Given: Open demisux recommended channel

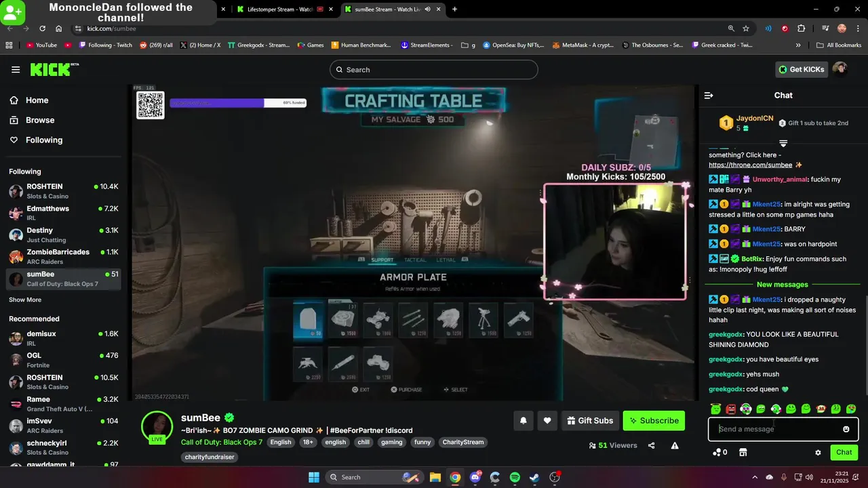Looking at the screenshot, I should coord(64,338).
